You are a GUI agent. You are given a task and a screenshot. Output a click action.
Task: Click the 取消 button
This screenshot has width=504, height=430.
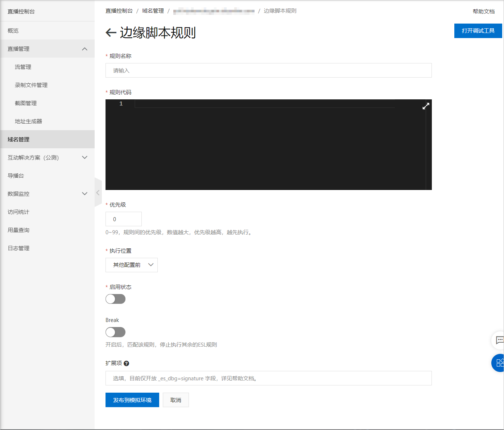pyautogui.click(x=176, y=400)
